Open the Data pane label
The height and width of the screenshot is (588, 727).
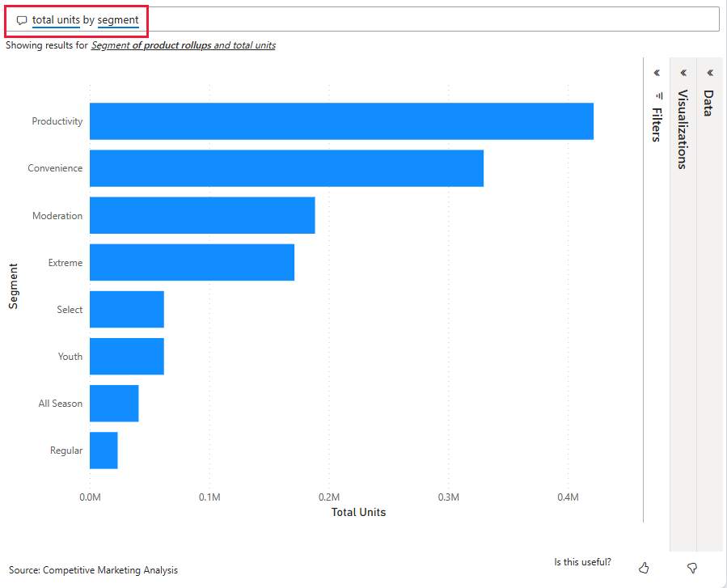pos(708,103)
